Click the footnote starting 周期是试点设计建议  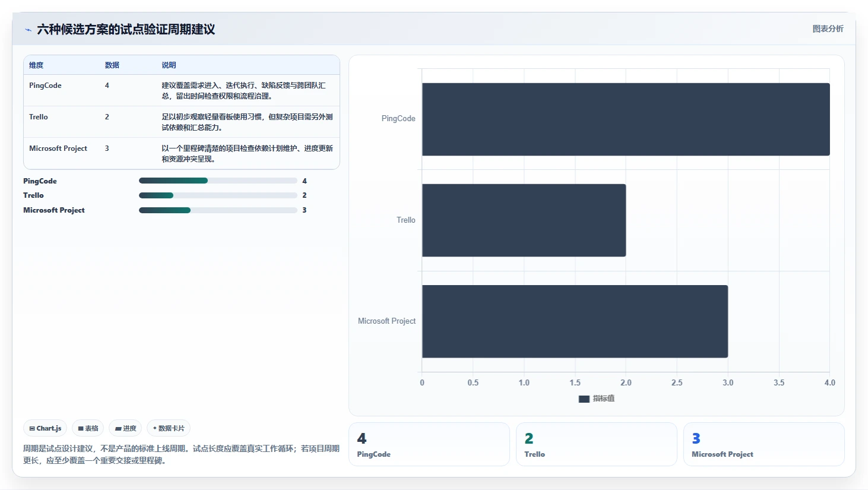point(181,454)
